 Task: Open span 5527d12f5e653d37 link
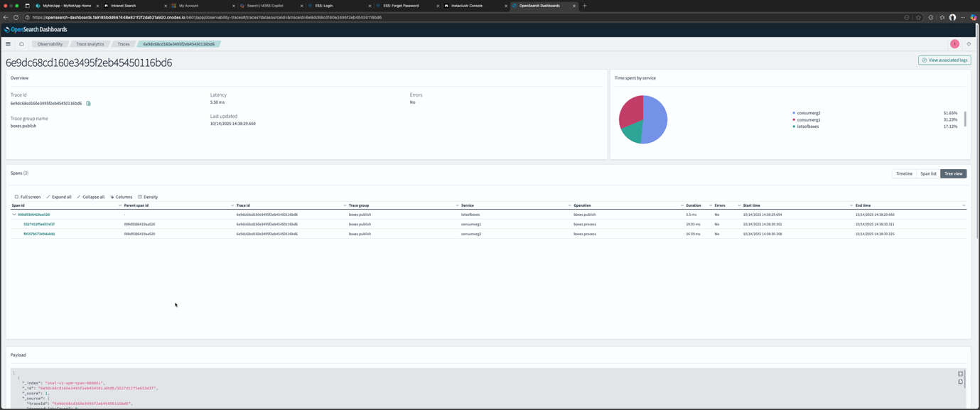pyautogui.click(x=39, y=225)
